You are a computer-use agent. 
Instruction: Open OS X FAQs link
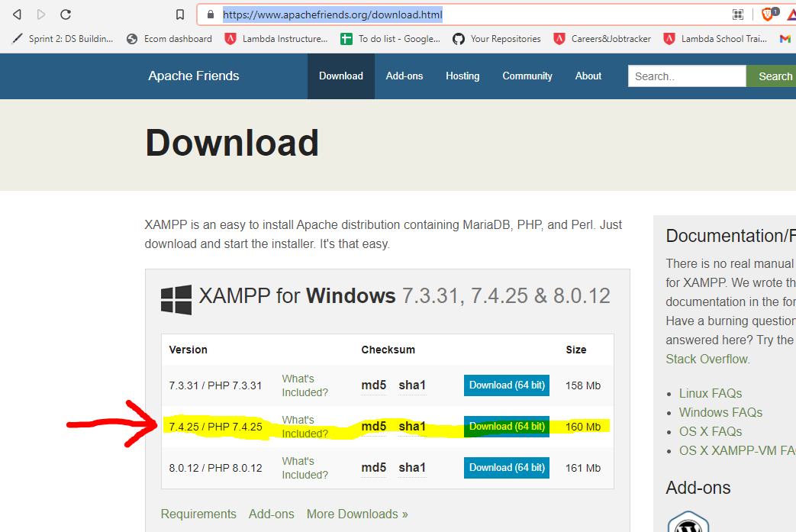click(711, 431)
